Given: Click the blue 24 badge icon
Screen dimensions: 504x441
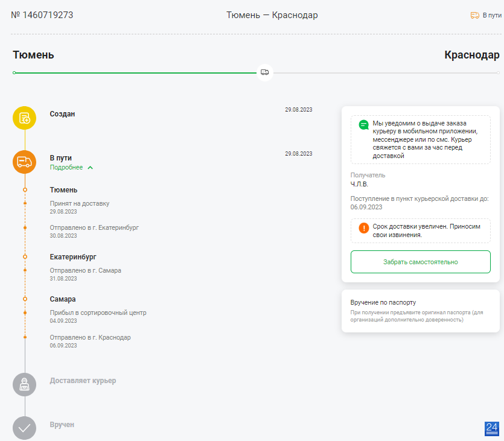Looking at the screenshot, I should pos(492,429).
